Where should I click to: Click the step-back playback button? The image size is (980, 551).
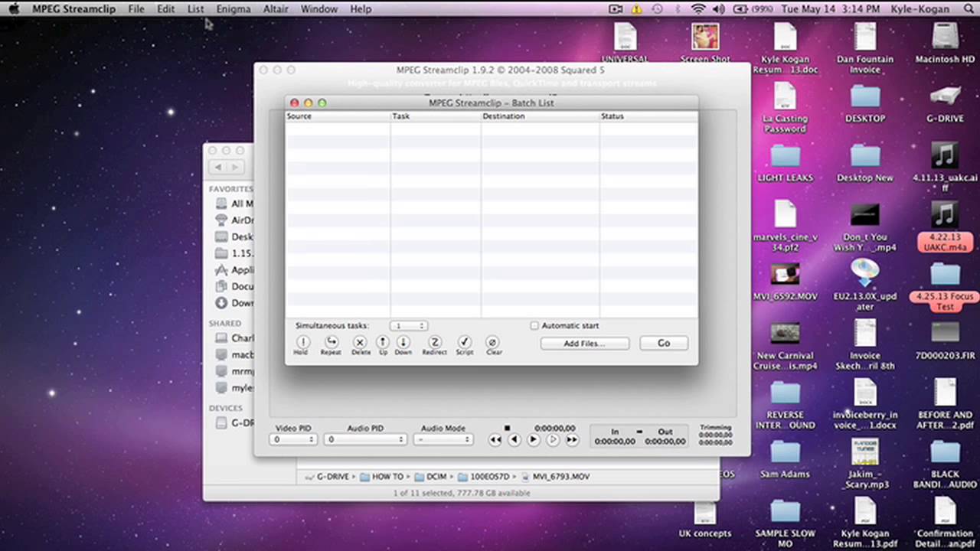click(514, 440)
